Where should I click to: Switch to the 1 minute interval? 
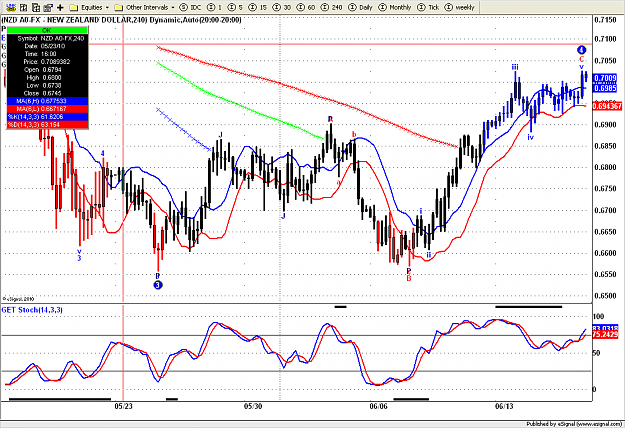click(214, 7)
